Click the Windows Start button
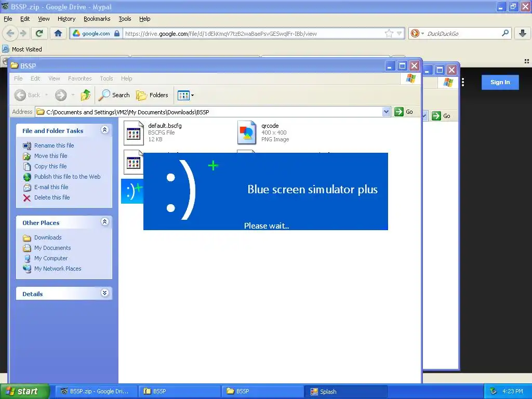The image size is (532, 399). (x=24, y=391)
